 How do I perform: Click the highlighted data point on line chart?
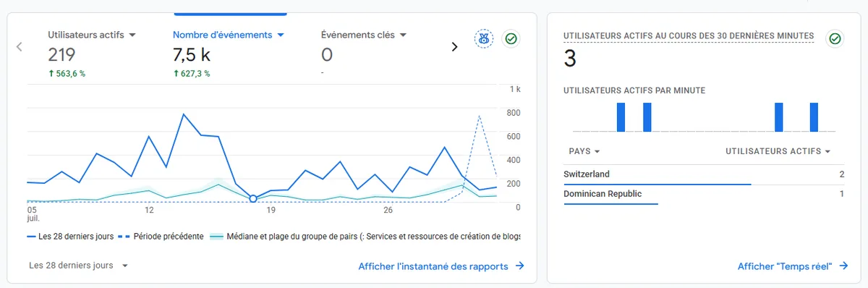pos(253,198)
